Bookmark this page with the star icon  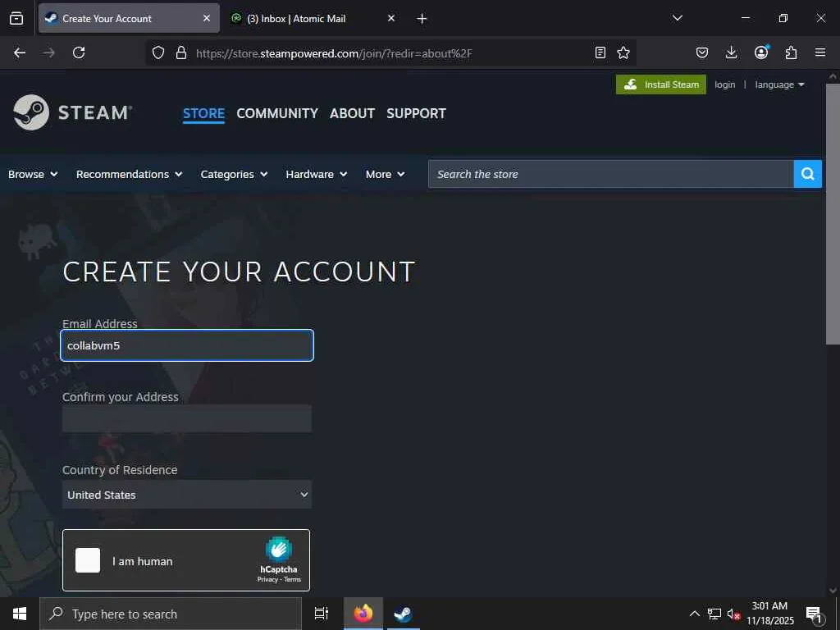(623, 52)
